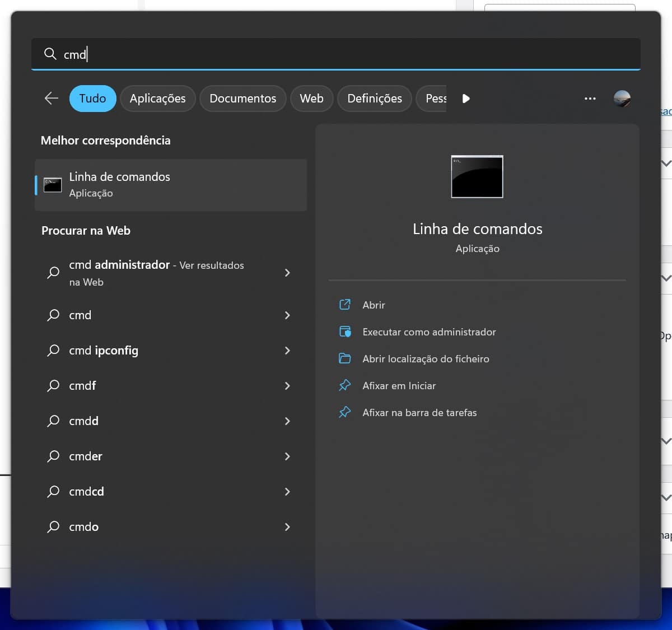This screenshot has height=630, width=672.
Task: Click the Abrir localização do ficheiro folder icon
Action: coord(345,359)
